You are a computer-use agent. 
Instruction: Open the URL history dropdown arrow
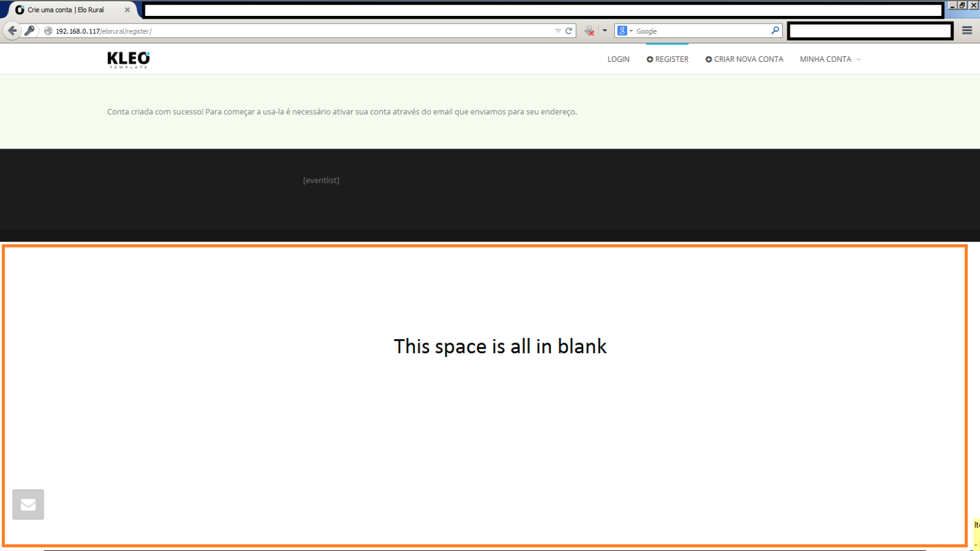point(558,31)
